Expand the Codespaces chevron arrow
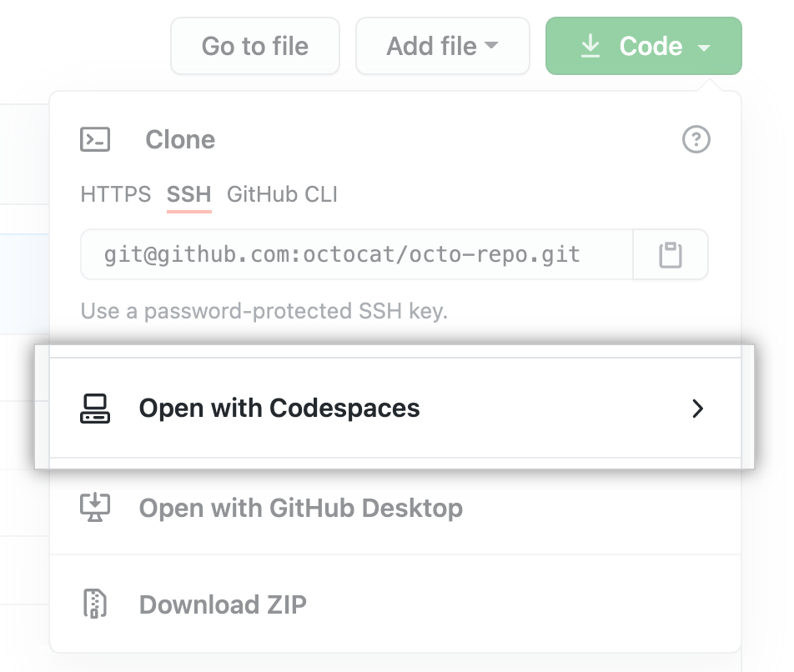This screenshot has height=672, width=794. click(697, 409)
